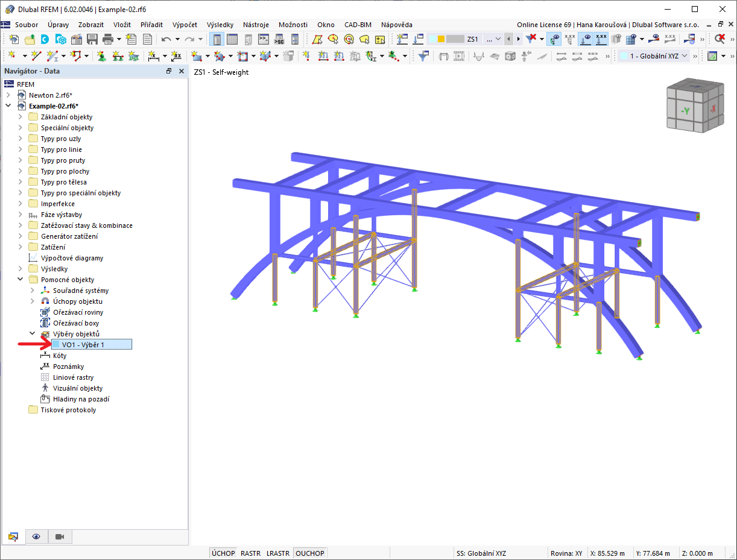
Task: Open the print button dropdown arrow
Action: point(119,39)
